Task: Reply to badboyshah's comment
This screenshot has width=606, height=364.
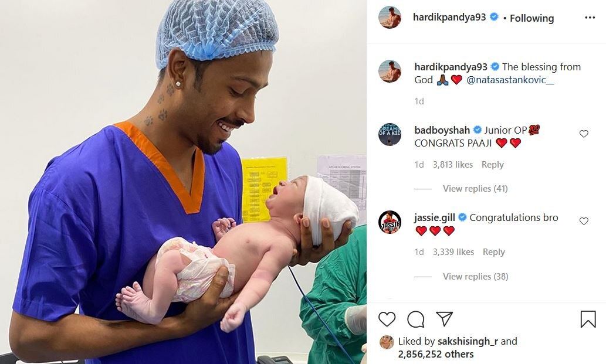Action: pos(492,165)
